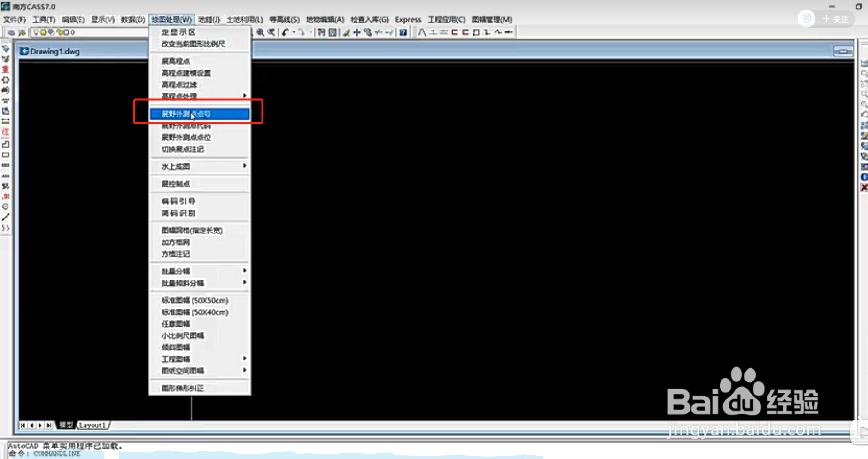
Task: Select 展高程点 menu entry
Action: [x=200, y=61]
